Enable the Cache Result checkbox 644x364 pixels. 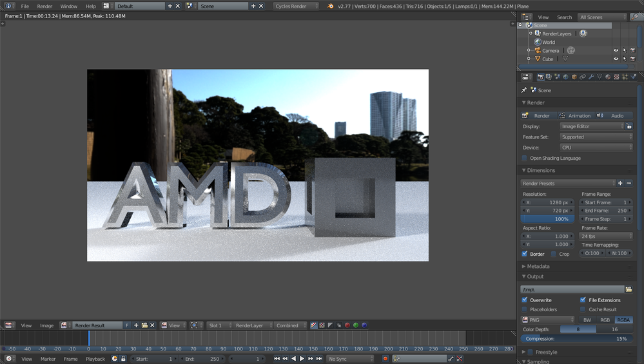(583, 309)
